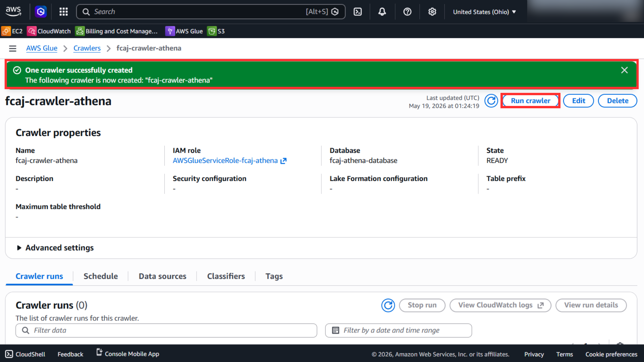The height and width of the screenshot is (362, 644).
Task: Open the services grid menu icon
Action: click(63, 12)
